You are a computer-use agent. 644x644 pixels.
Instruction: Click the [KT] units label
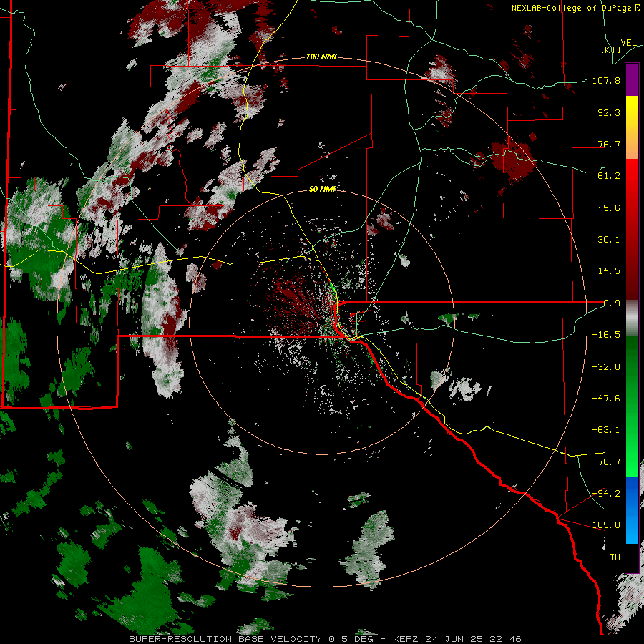[610, 49]
